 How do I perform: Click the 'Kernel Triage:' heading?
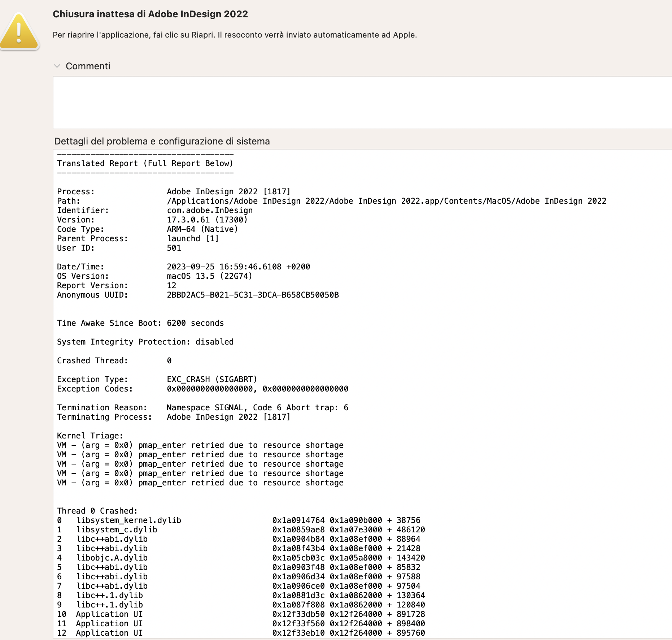90,436
